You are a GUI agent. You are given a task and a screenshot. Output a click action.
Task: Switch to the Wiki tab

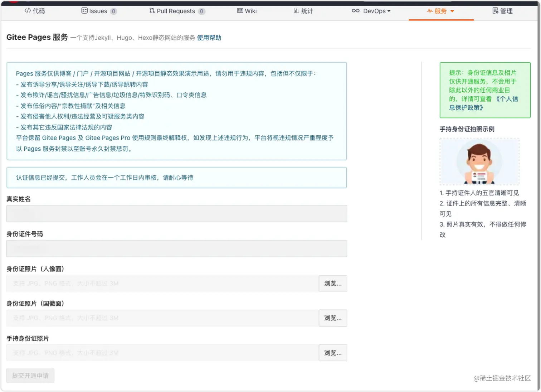coord(247,11)
